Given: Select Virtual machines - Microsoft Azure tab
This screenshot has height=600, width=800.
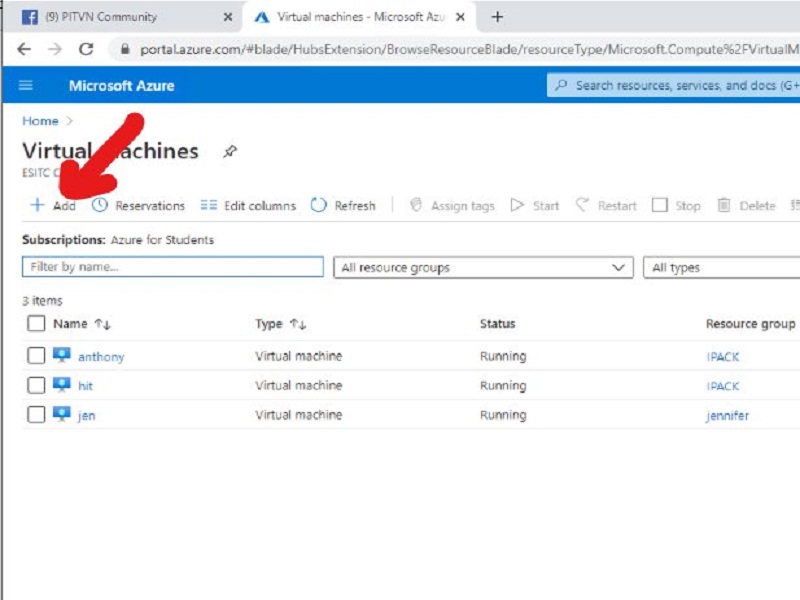Looking at the screenshot, I should [x=359, y=17].
